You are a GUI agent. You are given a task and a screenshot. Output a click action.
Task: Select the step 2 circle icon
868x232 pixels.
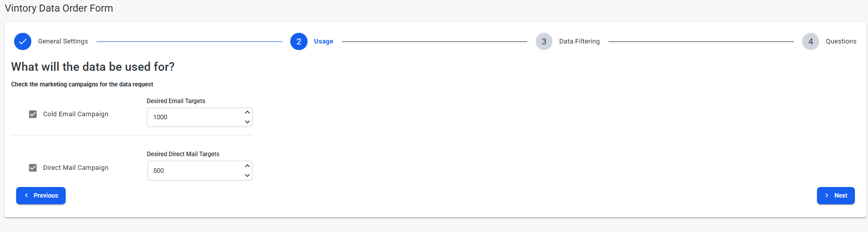[299, 41]
